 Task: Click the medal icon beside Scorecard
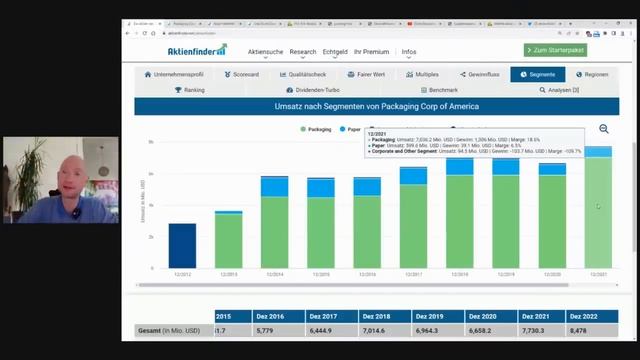(x=227, y=74)
